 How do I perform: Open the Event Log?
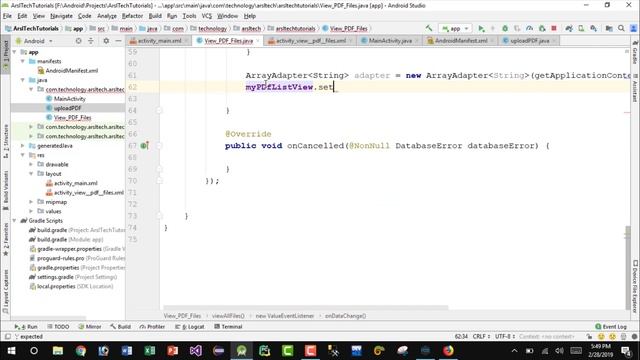tap(611, 327)
